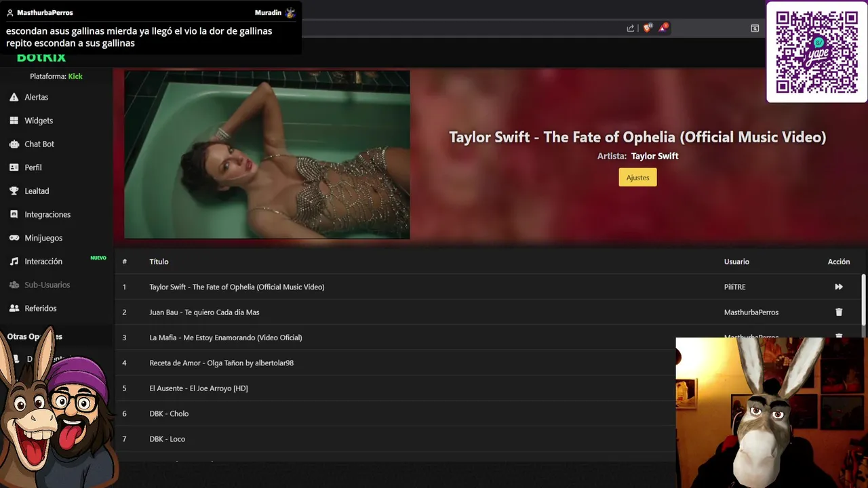Click the Acción column header
The height and width of the screenshot is (488, 868).
839,262
